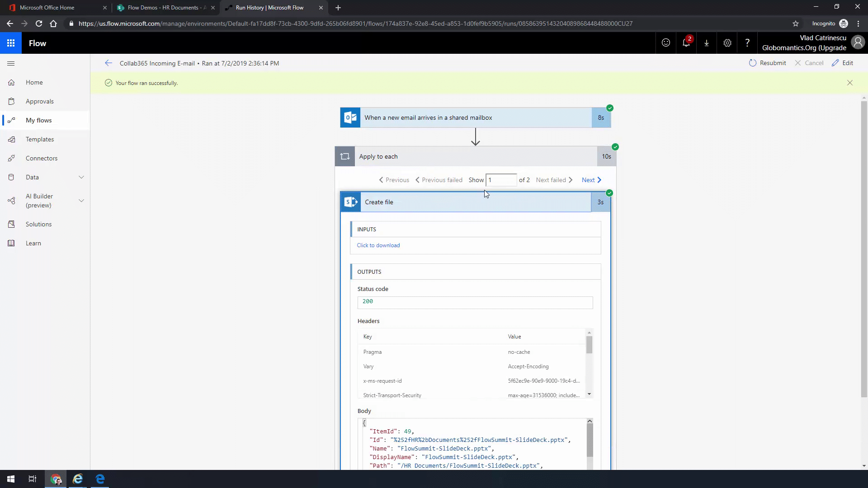Screen dimensions: 868x488
Task: Open the Help question mark
Action: click(x=747, y=43)
